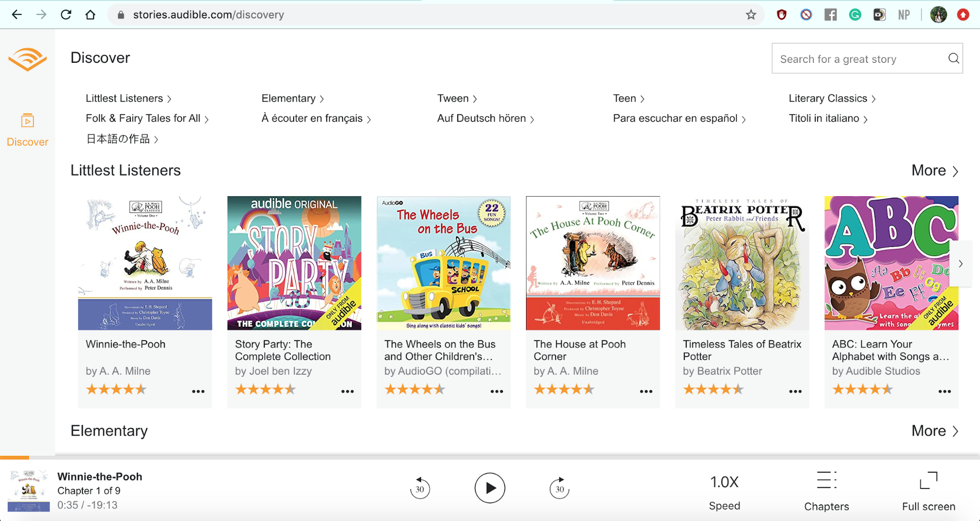Bookmark this page with the star icon
The height and width of the screenshot is (521, 980).
(x=751, y=15)
